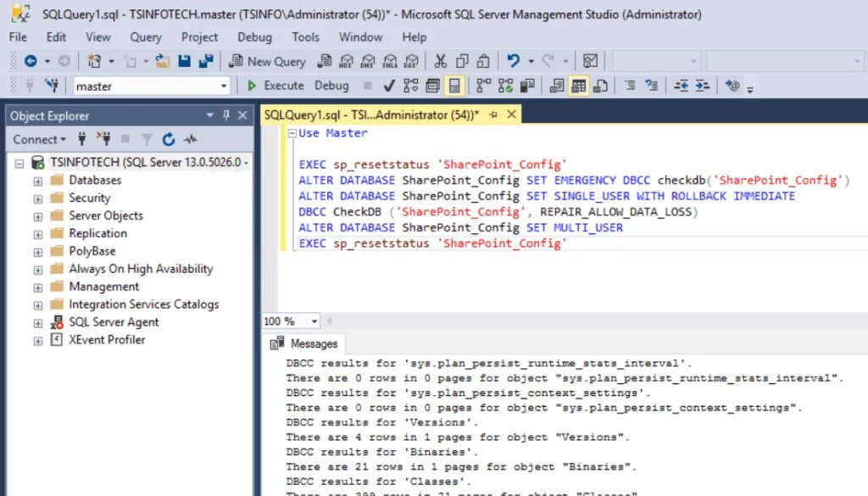Click the Change Connection icon beside the database box
Screen dimensions: 868x496
(52, 86)
